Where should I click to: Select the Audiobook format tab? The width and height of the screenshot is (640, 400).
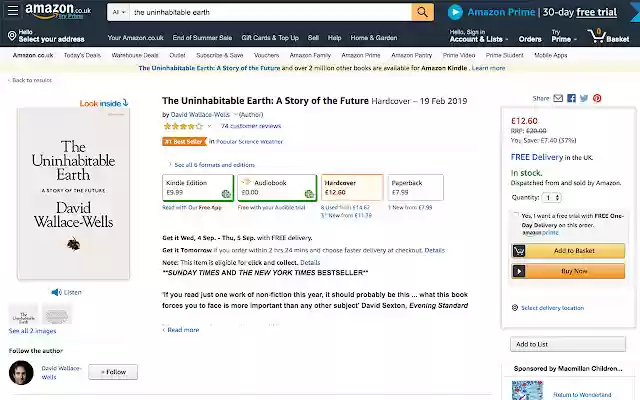(277, 188)
